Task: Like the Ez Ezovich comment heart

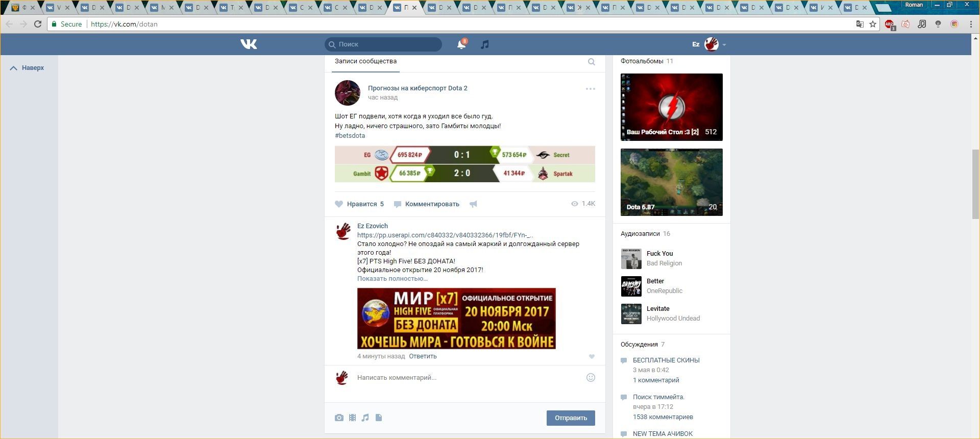Action: pos(592,357)
